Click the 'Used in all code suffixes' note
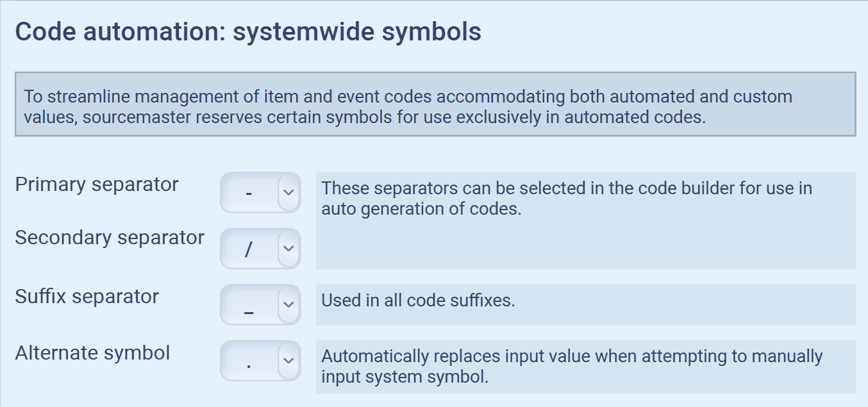Screen dimensions: 868x407 click(418, 301)
